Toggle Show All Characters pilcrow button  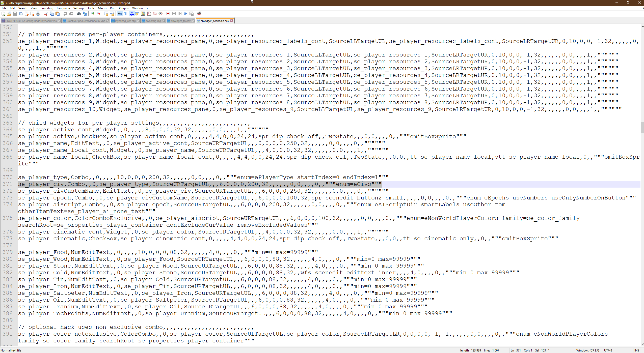point(126,14)
